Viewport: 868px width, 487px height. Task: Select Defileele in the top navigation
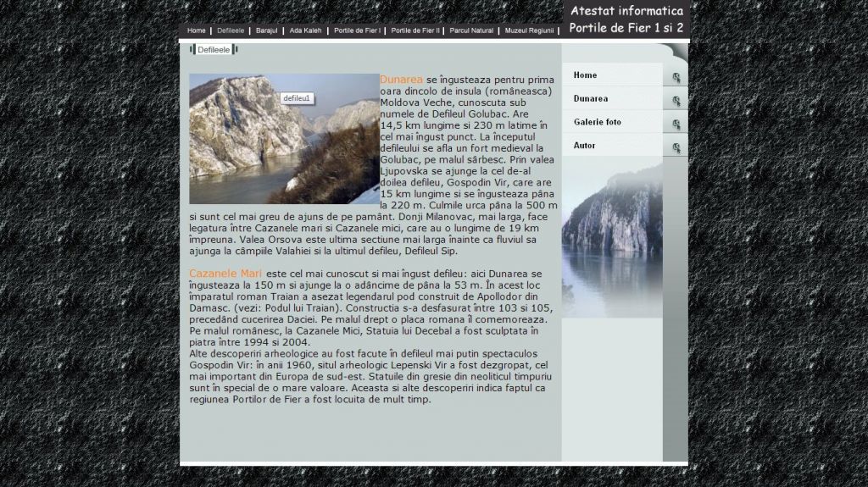[x=231, y=30]
